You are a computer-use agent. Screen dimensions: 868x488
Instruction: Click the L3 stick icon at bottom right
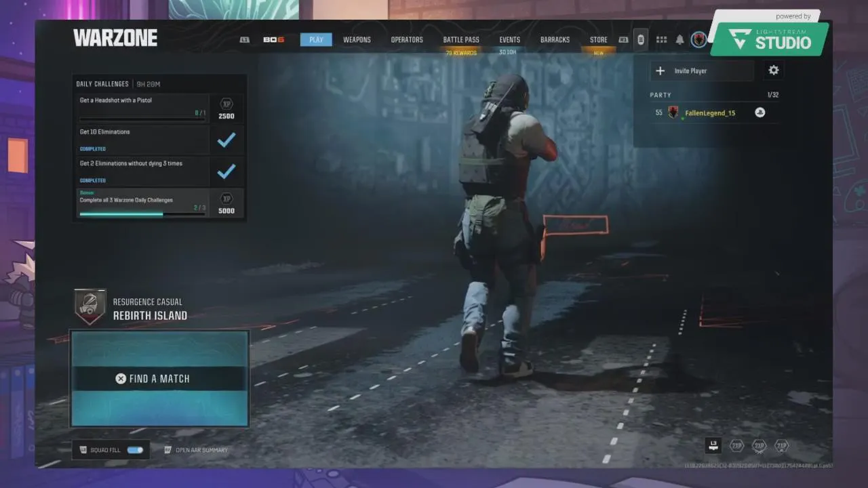(x=713, y=445)
